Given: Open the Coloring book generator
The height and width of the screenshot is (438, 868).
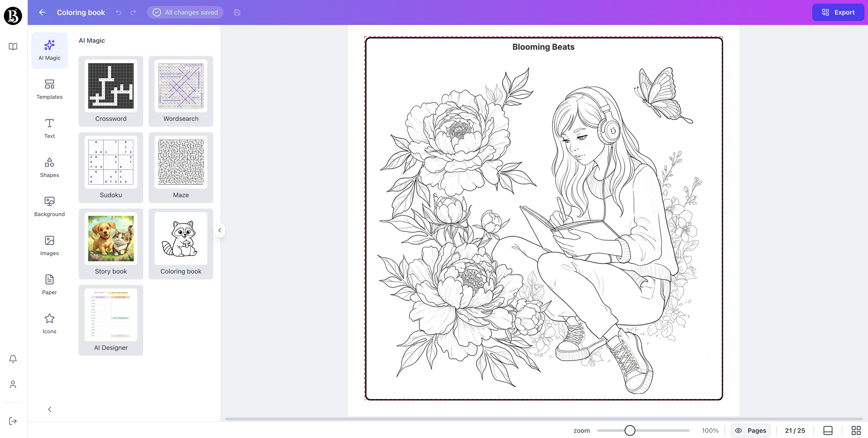Looking at the screenshot, I should 181,244.
